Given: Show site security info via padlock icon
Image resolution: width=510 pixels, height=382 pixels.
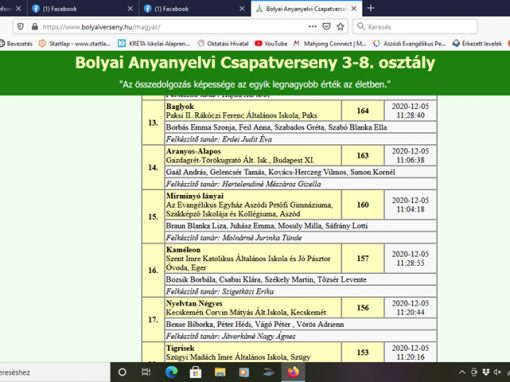Looking at the screenshot, I should (x=35, y=27).
